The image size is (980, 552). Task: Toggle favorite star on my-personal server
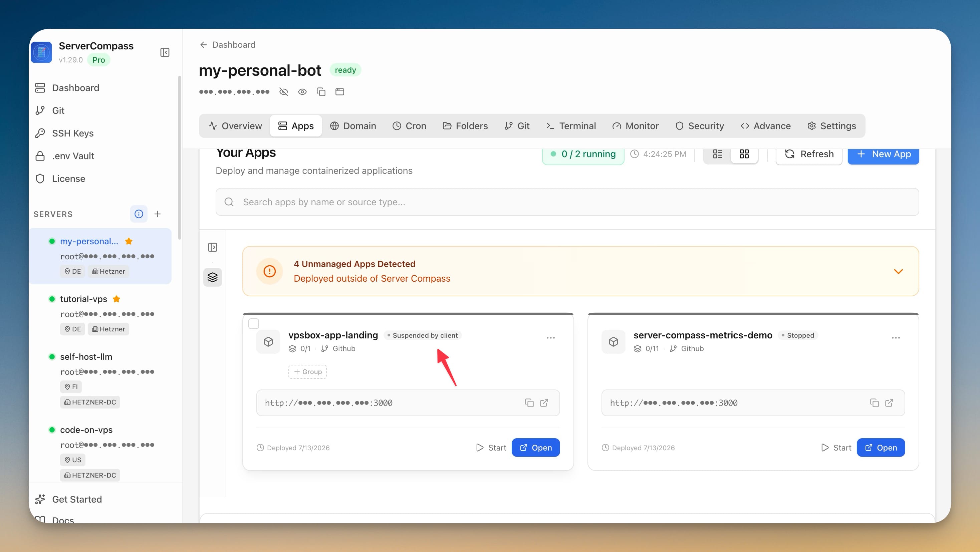[129, 241]
